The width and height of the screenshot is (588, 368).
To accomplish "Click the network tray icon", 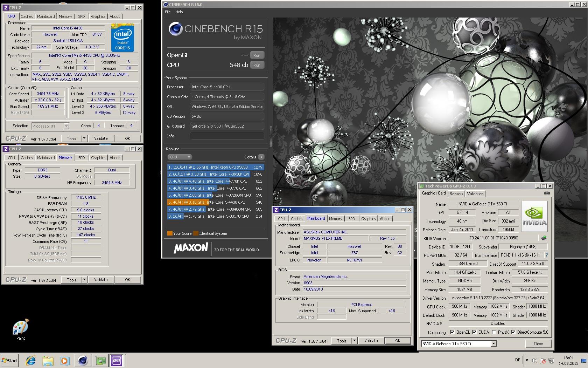I will pyautogui.click(x=551, y=361).
